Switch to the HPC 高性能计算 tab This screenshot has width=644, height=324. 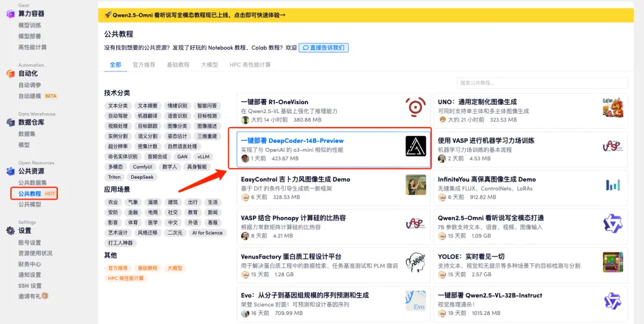250,65
